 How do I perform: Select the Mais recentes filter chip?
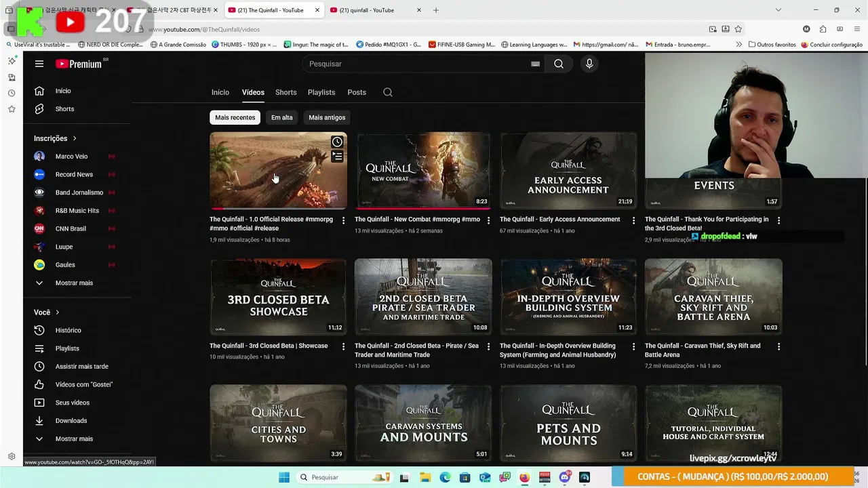tap(235, 117)
